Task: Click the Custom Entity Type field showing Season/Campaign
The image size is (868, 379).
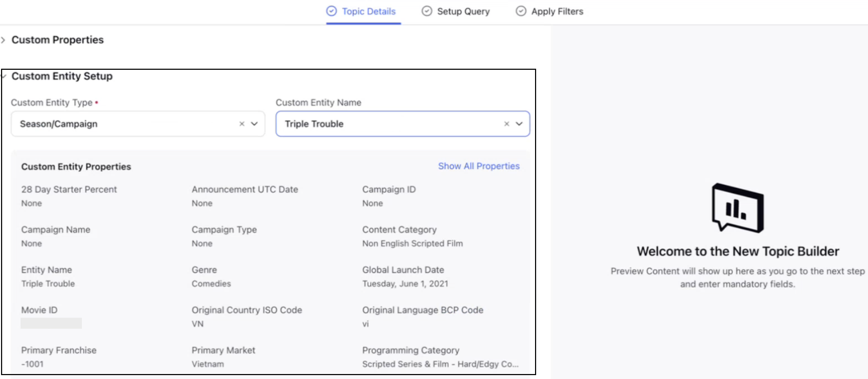Action: pos(138,124)
